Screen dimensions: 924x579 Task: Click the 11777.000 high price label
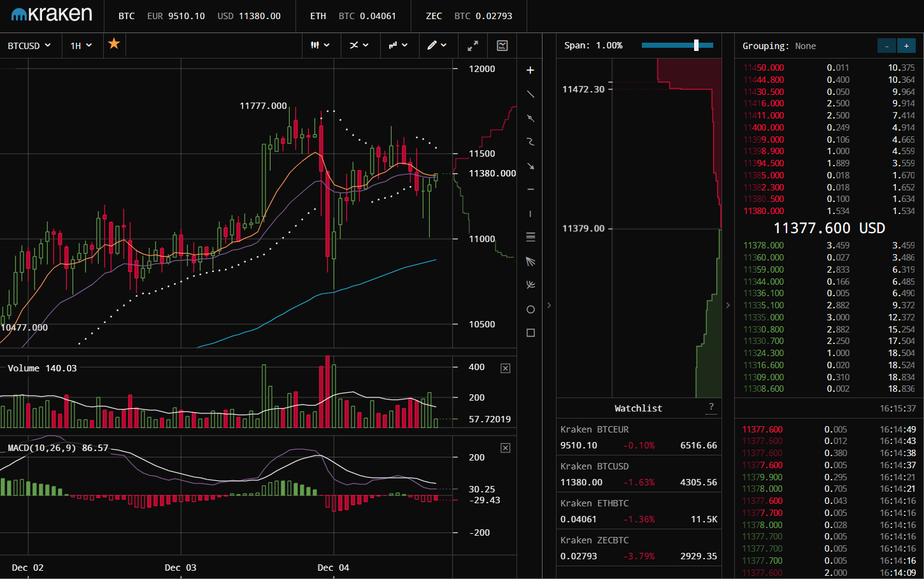pos(263,106)
